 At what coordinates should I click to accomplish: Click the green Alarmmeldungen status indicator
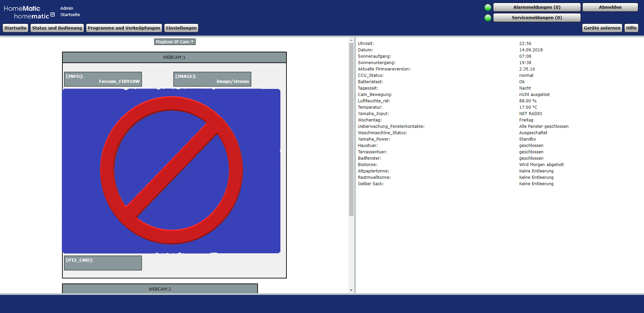[488, 7]
